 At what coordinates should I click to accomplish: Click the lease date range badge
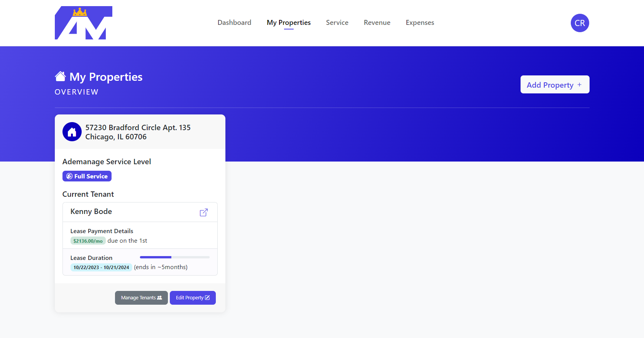click(101, 267)
